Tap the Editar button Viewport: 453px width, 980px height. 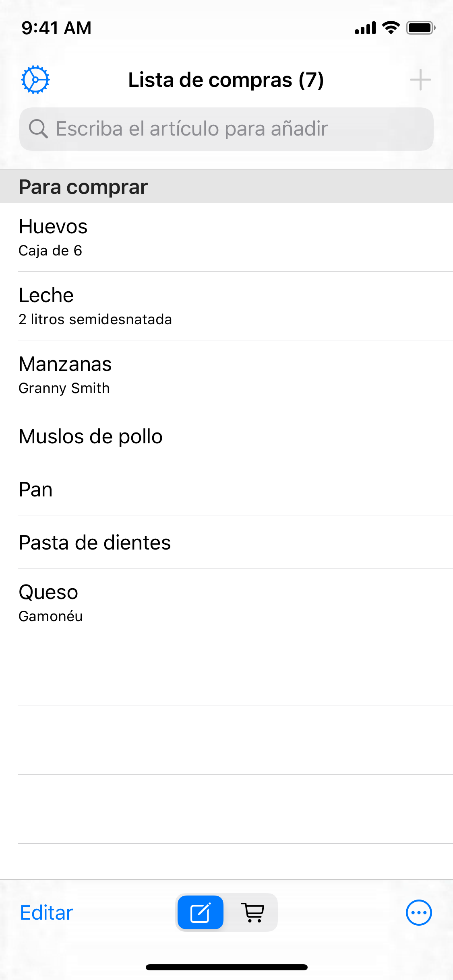[x=47, y=912]
